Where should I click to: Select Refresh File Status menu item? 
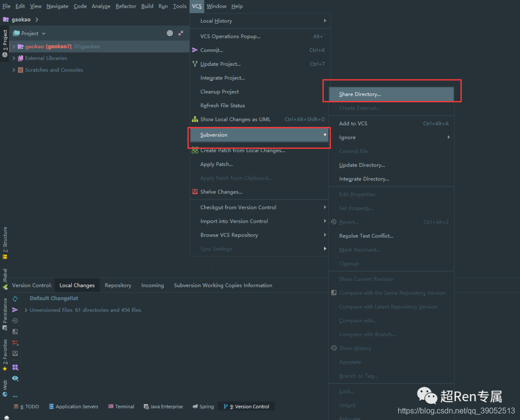pos(260,105)
